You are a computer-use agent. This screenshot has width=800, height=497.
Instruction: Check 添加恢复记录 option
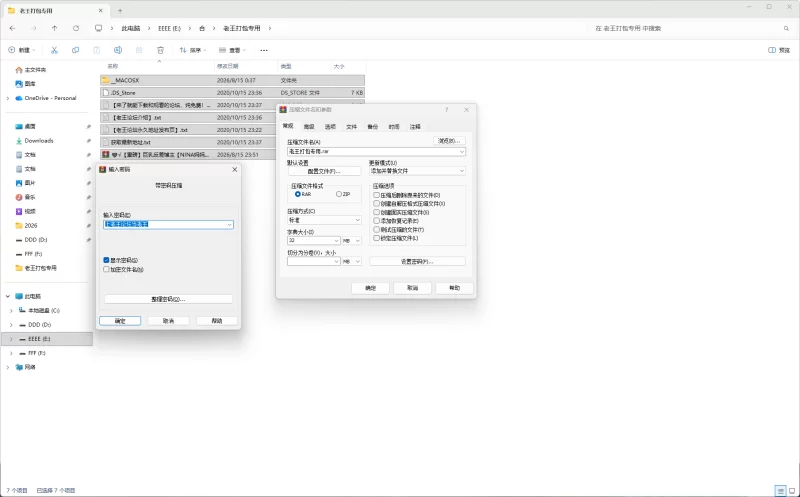pyautogui.click(x=377, y=221)
